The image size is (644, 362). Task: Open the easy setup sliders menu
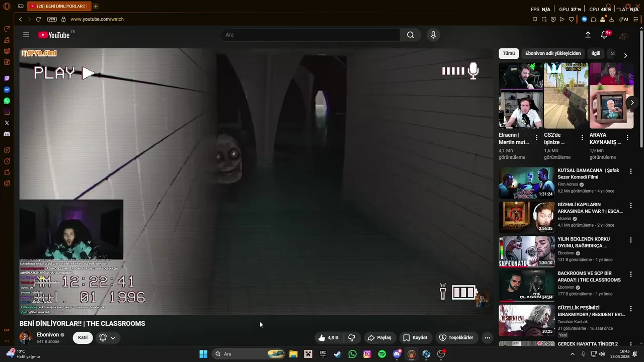coord(636,19)
